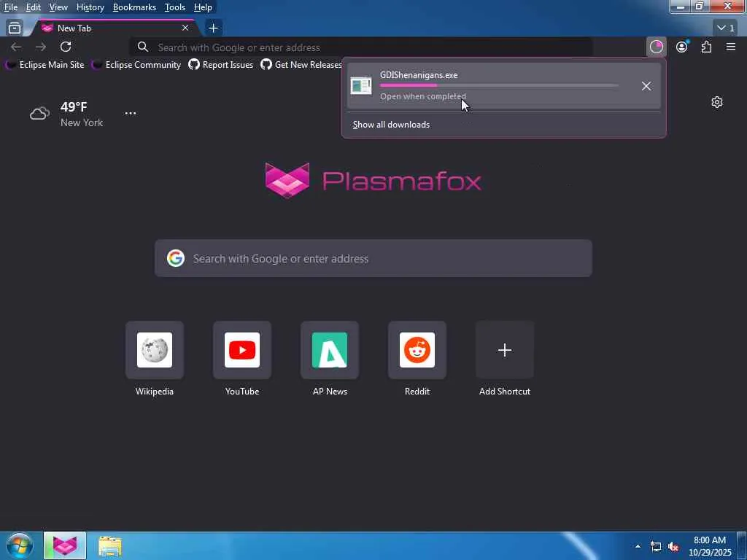Open the weather widget options menu
747x560 pixels.
coord(131,113)
